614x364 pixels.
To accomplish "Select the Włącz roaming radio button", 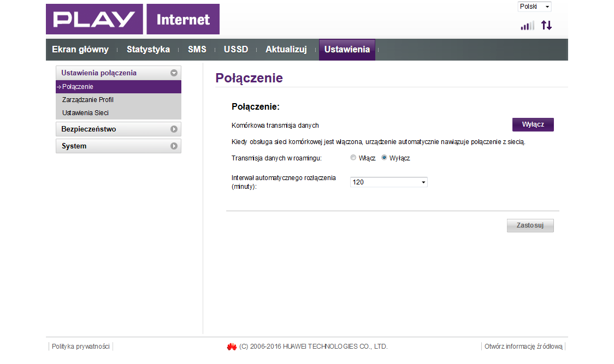I will point(353,158).
